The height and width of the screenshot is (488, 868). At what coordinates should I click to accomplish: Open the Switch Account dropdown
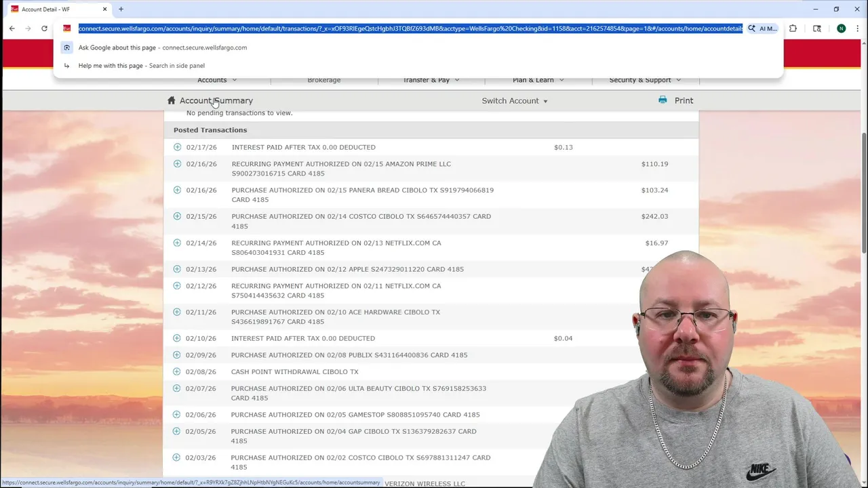515,101
